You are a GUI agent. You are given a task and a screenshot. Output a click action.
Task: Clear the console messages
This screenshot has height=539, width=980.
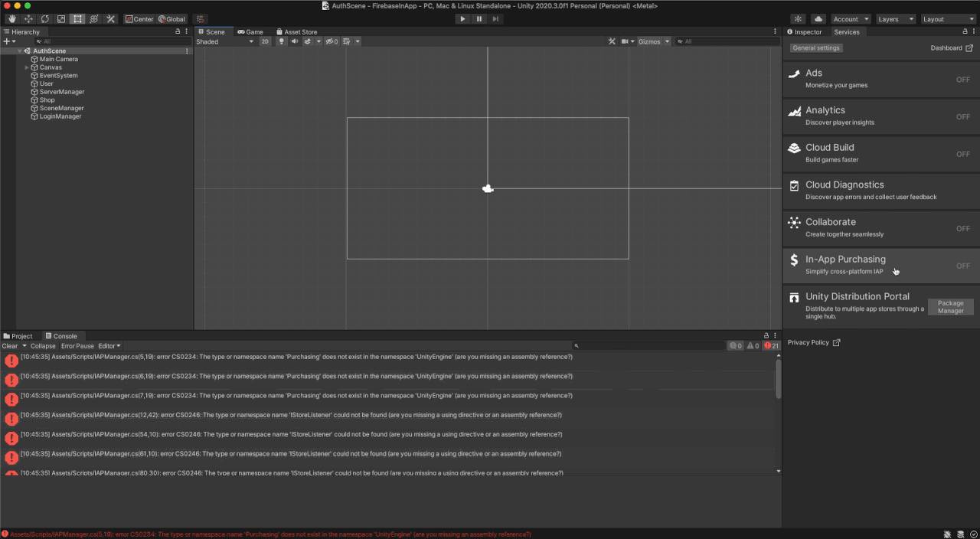point(10,346)
